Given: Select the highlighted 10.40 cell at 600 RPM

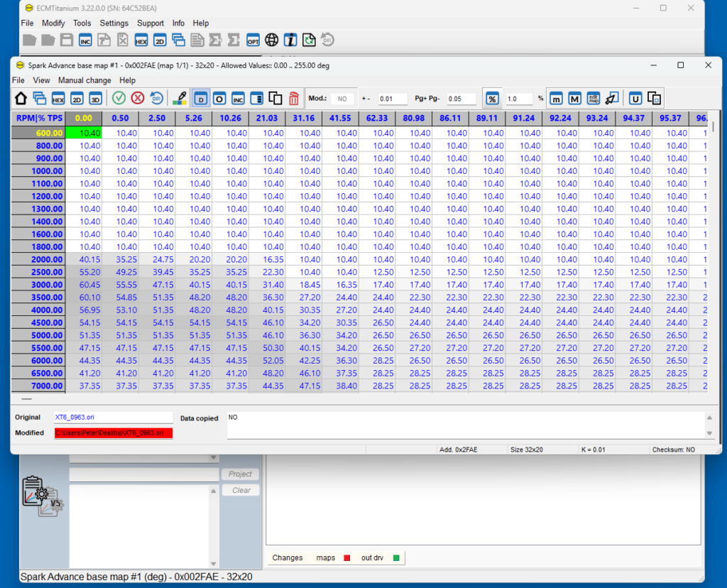Looking at the screenshot, I should 84,133.
